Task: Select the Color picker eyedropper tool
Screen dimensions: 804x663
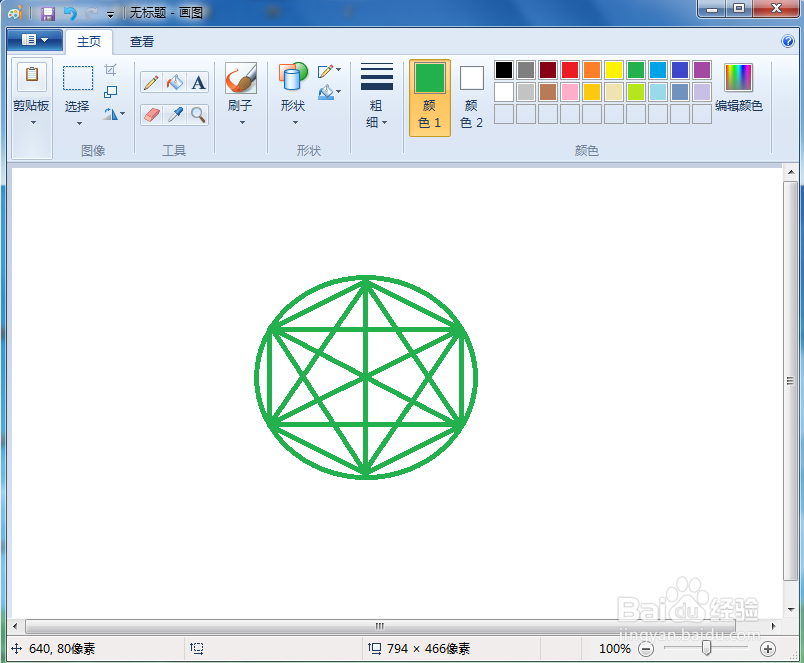Action: pos(175,114)
